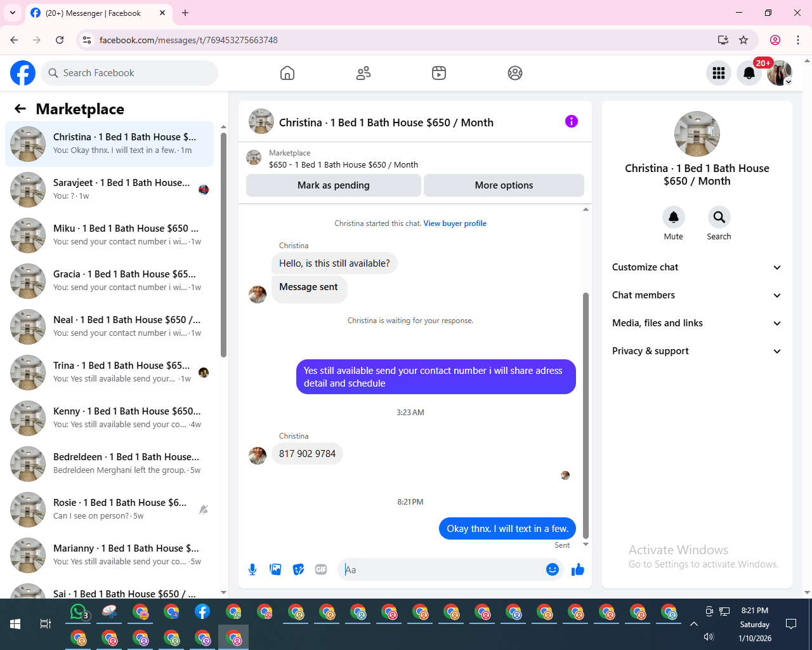Click Rosie's muted notifications icon

(x=204, y=509)
